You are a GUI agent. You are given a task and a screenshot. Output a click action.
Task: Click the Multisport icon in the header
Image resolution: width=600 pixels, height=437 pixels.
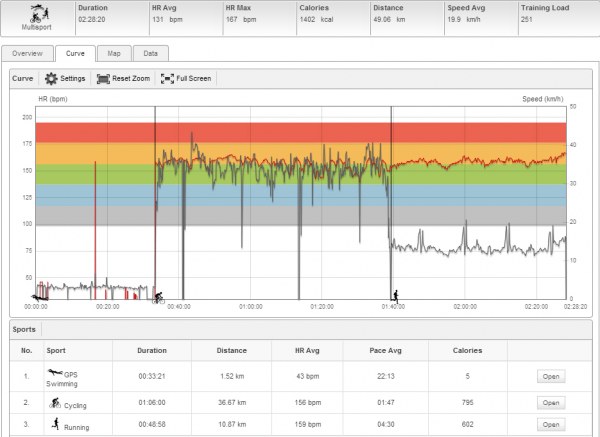[x=39, y=14]
